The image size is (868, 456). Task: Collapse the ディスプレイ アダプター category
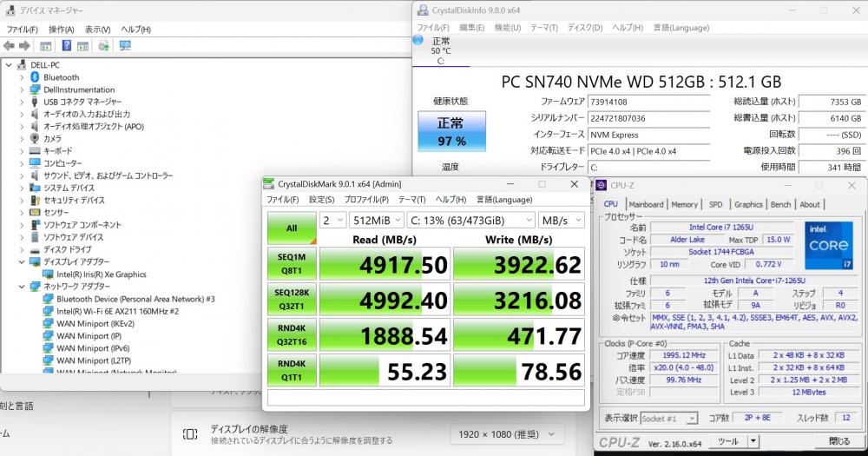pos(22,261)
